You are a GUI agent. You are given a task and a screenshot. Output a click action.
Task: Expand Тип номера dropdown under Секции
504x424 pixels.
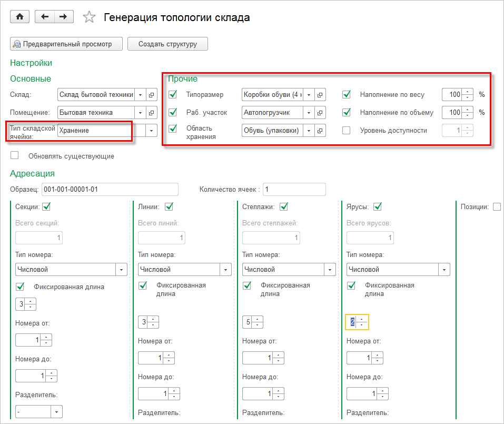[x=122, y=270]
